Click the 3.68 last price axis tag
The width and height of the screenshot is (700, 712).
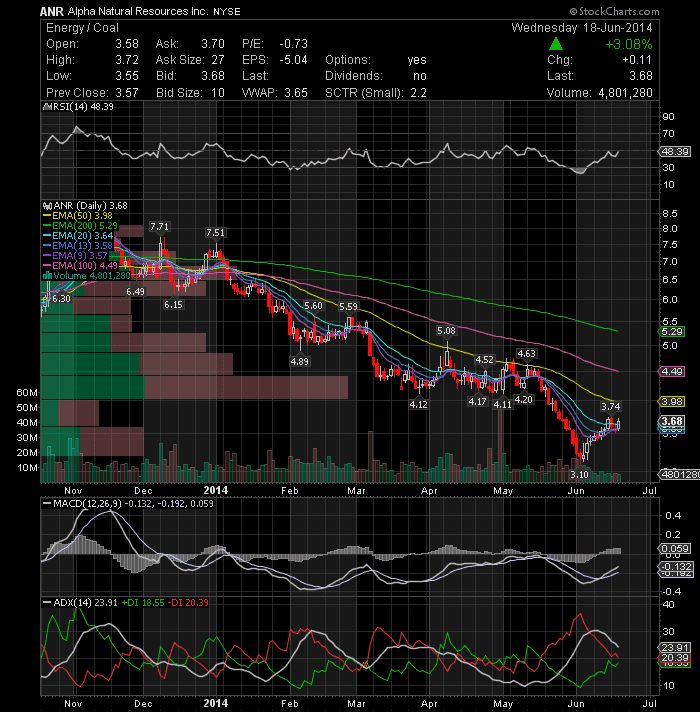[x=672, y=421]
